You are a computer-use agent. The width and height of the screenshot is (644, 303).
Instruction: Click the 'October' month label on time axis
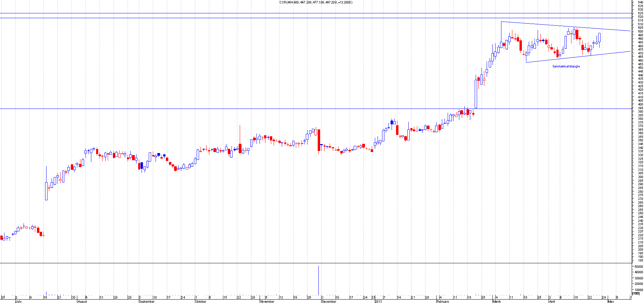point(201,301)
